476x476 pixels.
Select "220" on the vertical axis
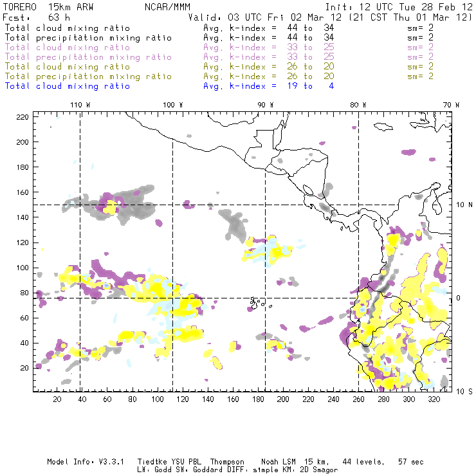(x=23, y=117)
